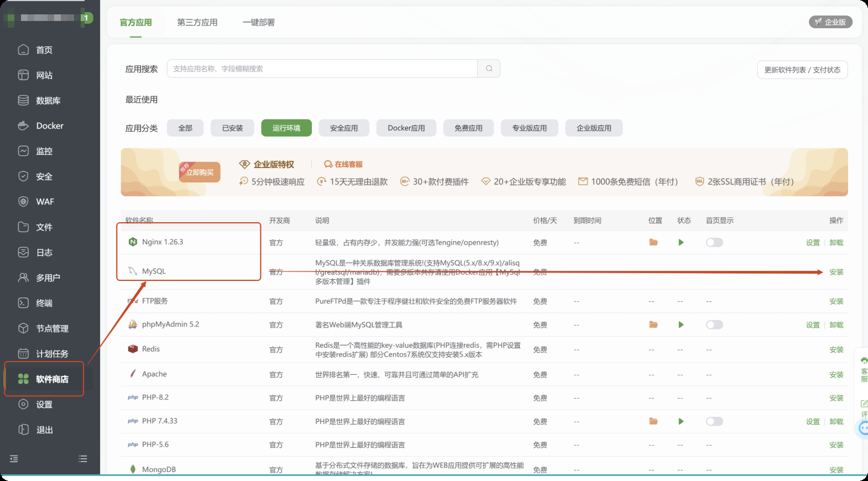Viewport: 868px width, 481px height.
Task: Switch to the 一键部署 tab
Action: pyautogui.click(x=258, y=23)
